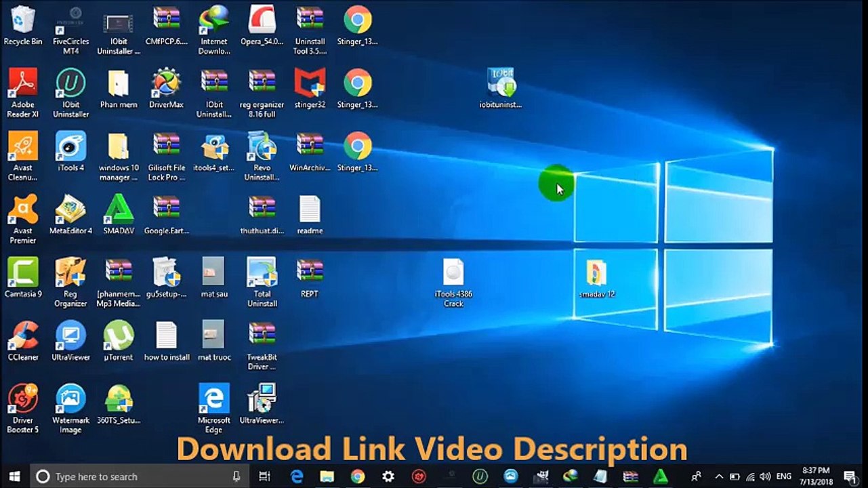868x488 pixels.
Task: Click the 'Type here to search' box
Action: [x=140, y=476]
